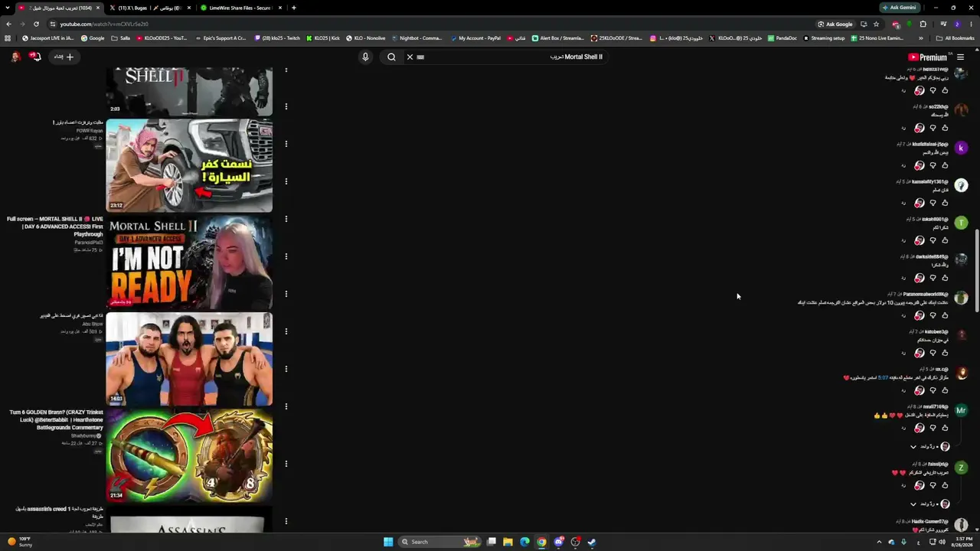Image resolution: width=980 pixels, height=551 pixels.
Task: Dislike kamalafify1361's comment
Action: pos(933,203)
